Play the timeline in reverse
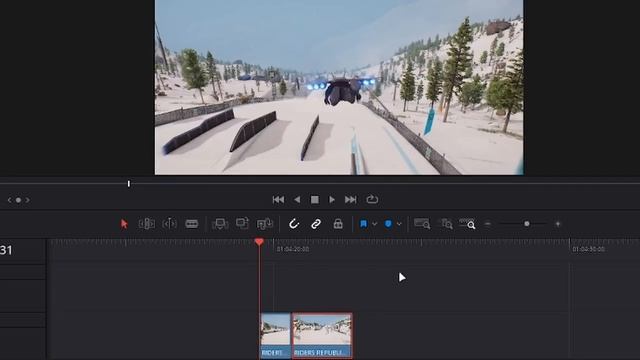 click(297, 200)
